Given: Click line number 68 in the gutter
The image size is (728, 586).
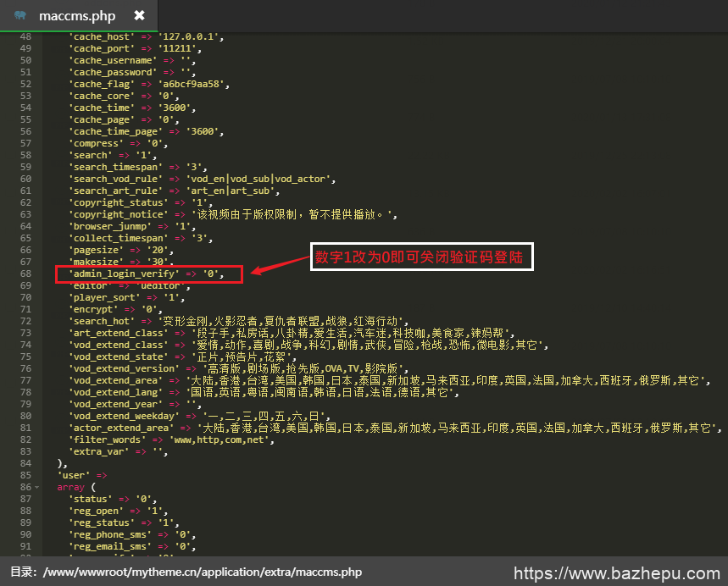Looking at the screenshot, I should click(x=25, y=274).
